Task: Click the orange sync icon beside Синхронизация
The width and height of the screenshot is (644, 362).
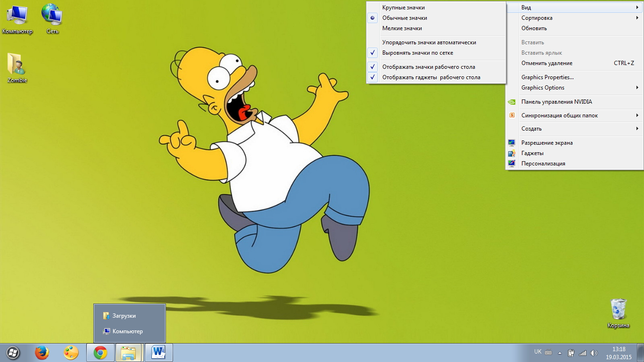Action: (x=512, y=115)
